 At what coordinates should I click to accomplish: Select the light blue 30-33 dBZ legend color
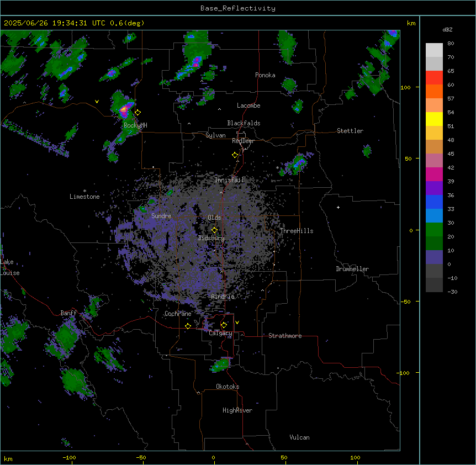click(x=434, y=215)
